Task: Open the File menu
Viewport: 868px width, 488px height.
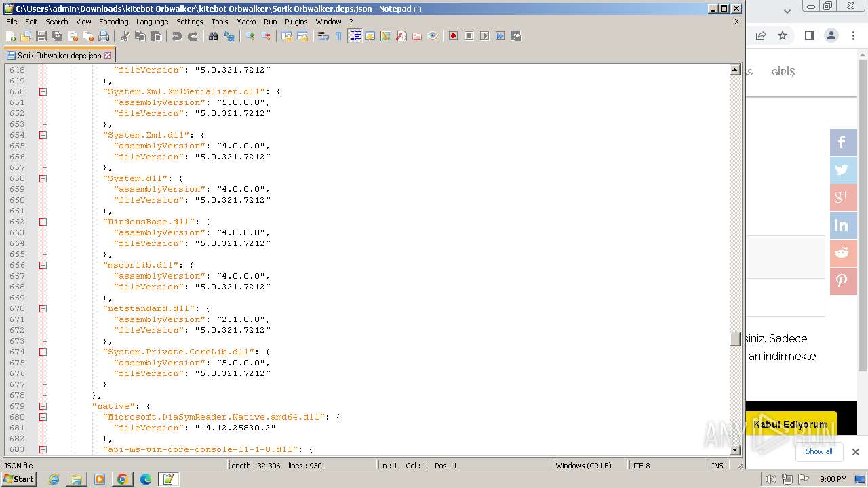Action: click(x=12, y=22)
